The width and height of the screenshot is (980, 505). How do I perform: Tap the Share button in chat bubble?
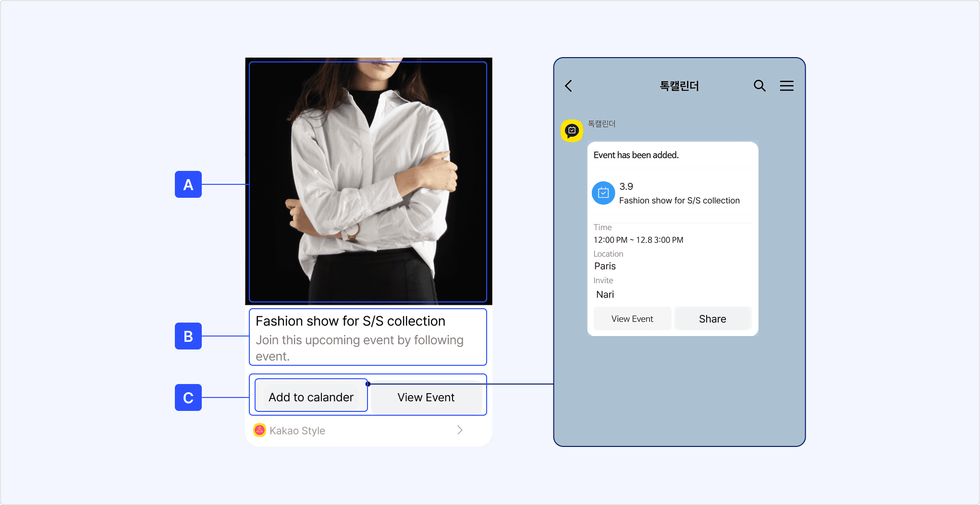tap(712, 319)
